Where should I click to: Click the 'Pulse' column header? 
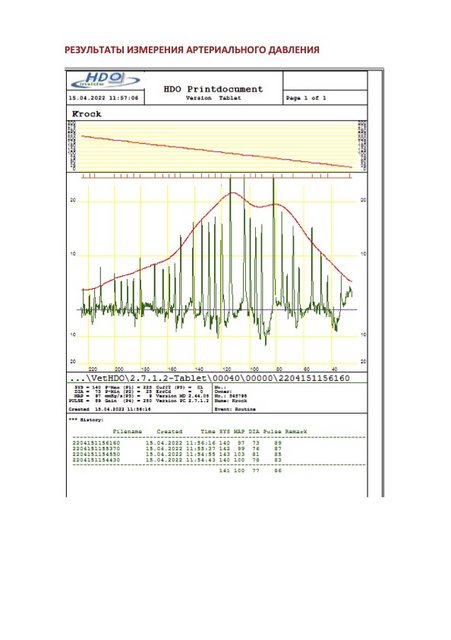(271, 432)
